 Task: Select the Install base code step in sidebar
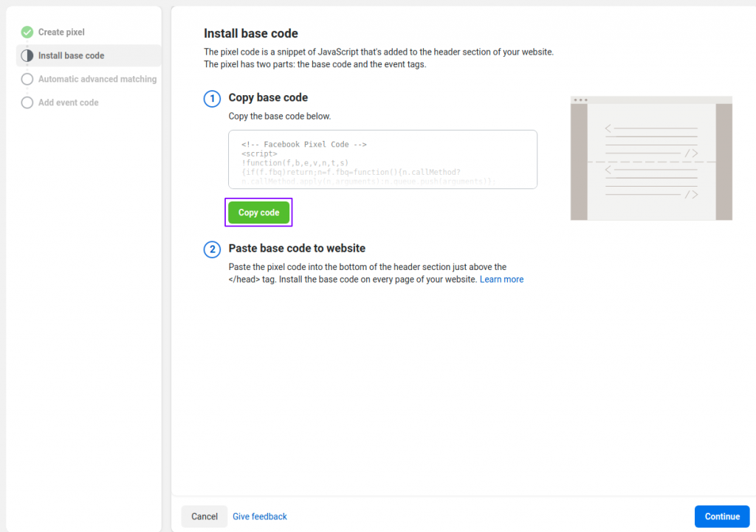(71, 56)
